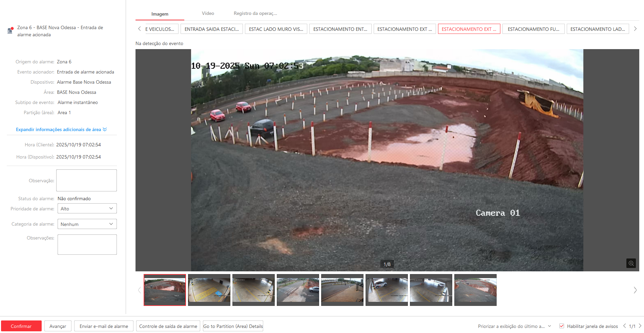Screen dimensions: 644x333
Task: Select the second thumbnail image
Action: tap(209, 290)
